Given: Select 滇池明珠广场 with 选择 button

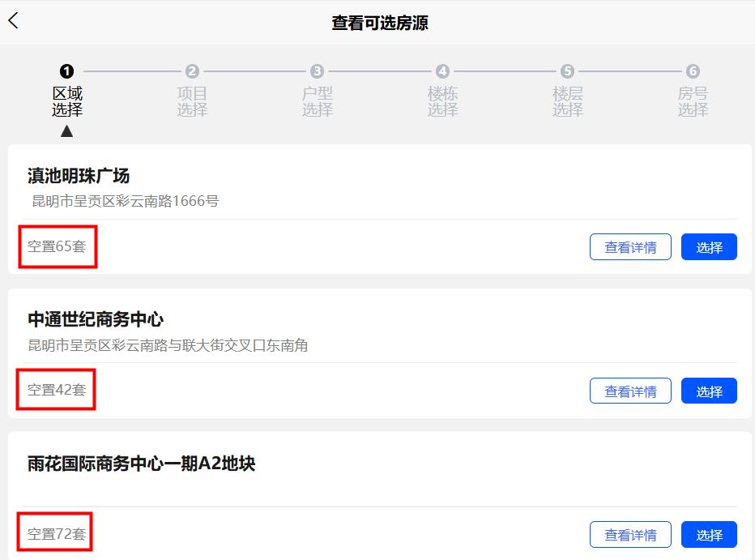Looking at the screenshot, I should tap(709, 247).
